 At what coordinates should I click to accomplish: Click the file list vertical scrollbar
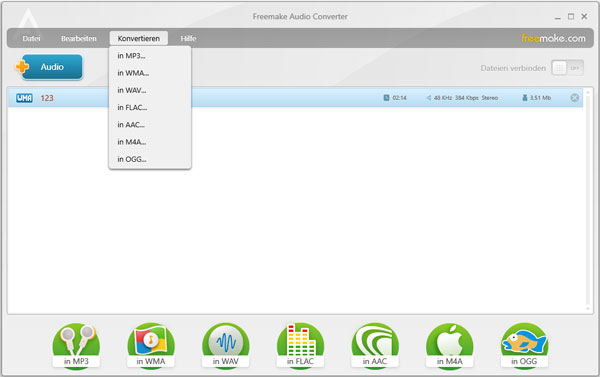point(588,200)
